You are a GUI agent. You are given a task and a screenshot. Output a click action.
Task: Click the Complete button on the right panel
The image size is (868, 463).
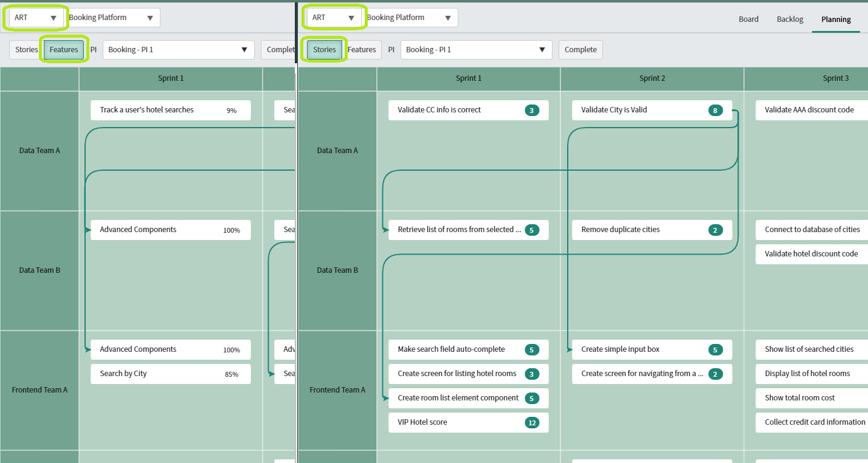coord(580,49)
